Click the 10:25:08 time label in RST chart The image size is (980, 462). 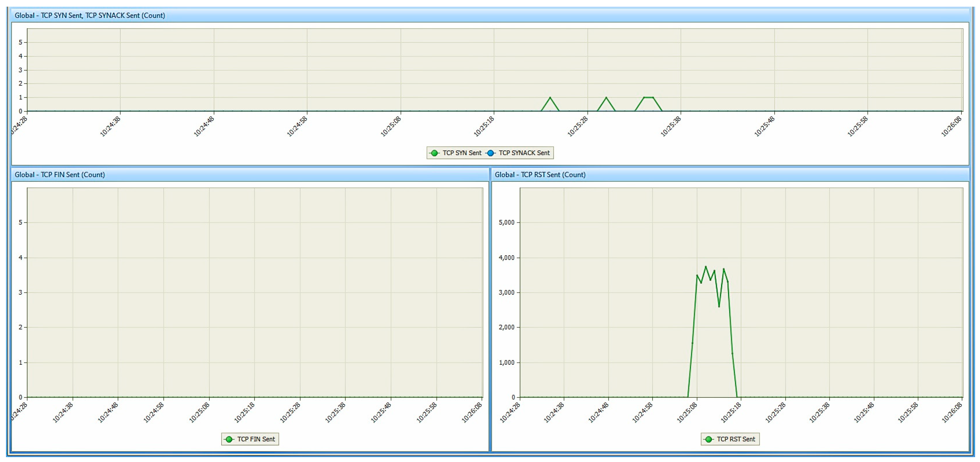click(x=687, y=412)
